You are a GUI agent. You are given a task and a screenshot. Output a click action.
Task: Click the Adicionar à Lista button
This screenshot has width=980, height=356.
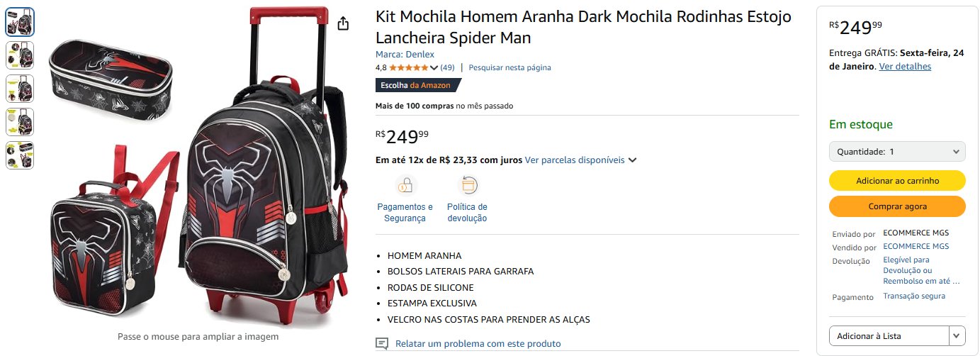[889, 335]
